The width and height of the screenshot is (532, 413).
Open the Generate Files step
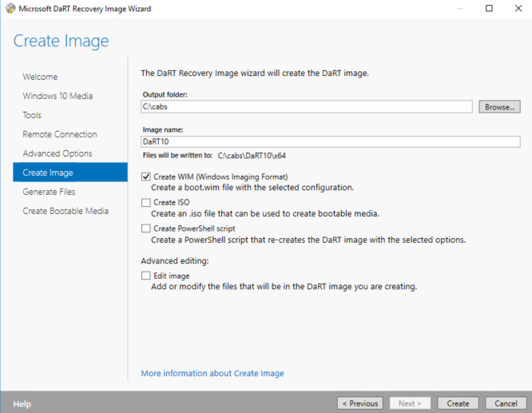click(49, 192)
